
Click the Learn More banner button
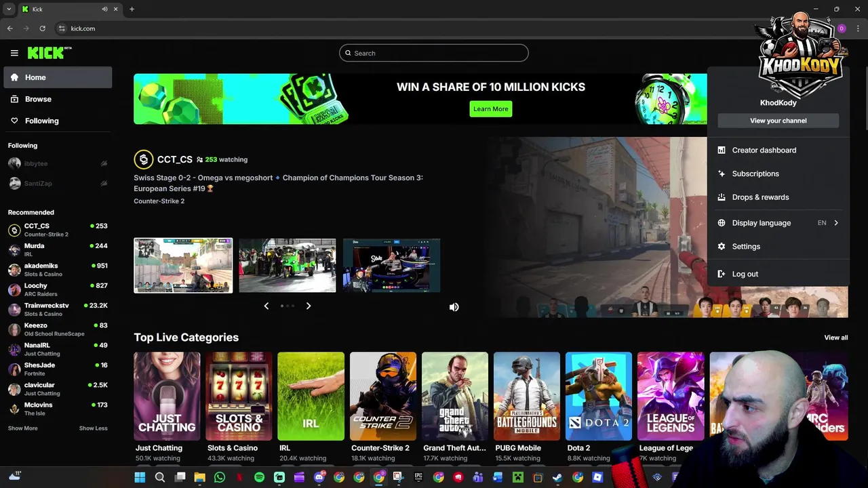[490, 108]
